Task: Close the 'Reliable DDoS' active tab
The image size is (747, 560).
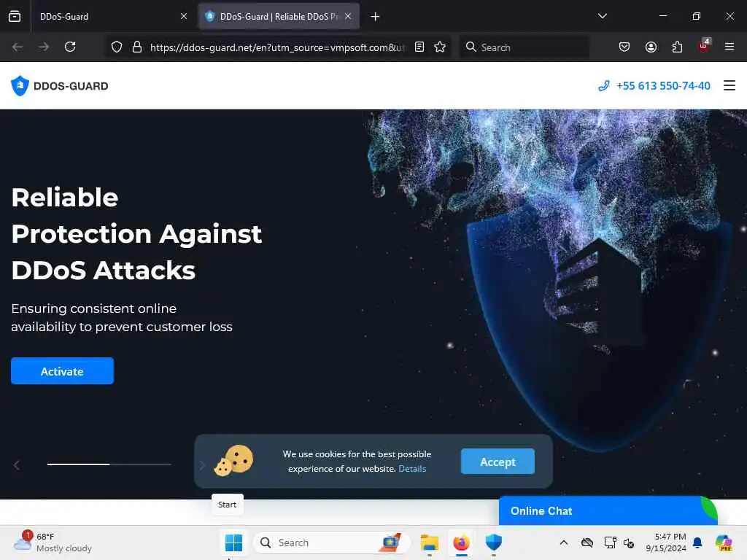Action: tap(348, 16)
